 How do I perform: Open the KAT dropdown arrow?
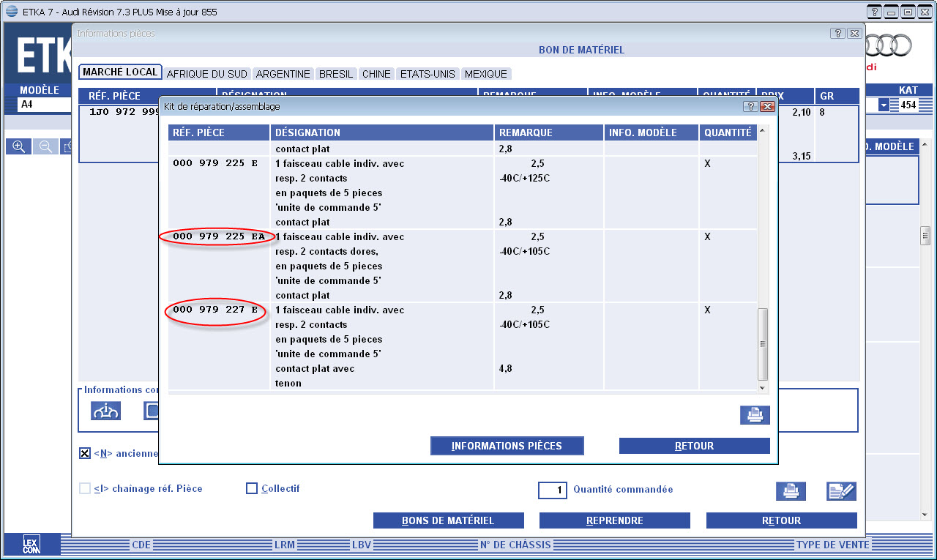point(884,105)
